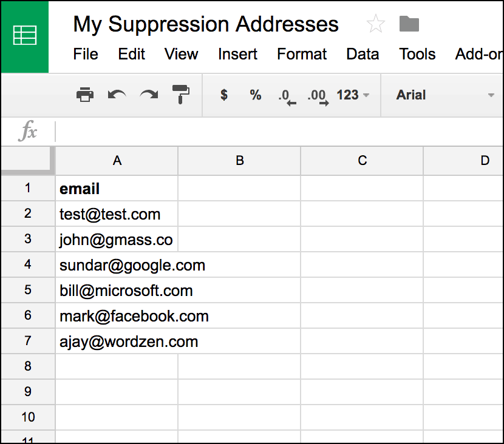Format as currency with dollar icon

[224, 95]
